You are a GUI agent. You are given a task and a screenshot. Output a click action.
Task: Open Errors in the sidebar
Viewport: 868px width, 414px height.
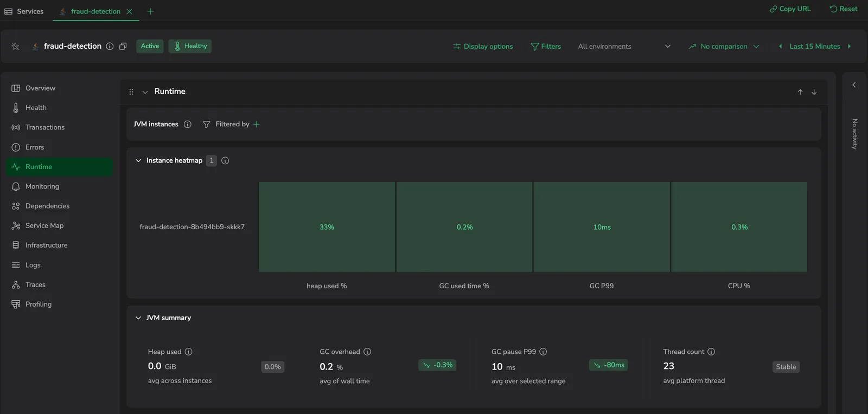(x=59, y=147)
